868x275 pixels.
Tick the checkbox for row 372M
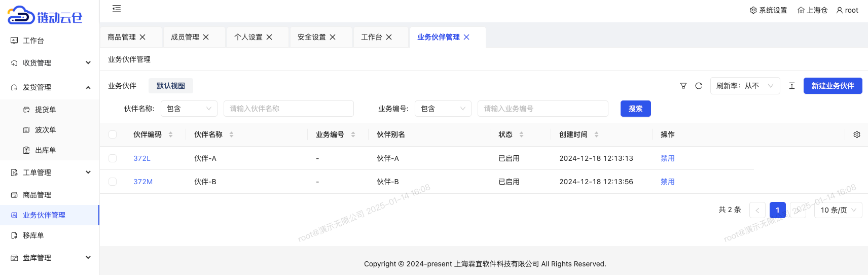113,182
